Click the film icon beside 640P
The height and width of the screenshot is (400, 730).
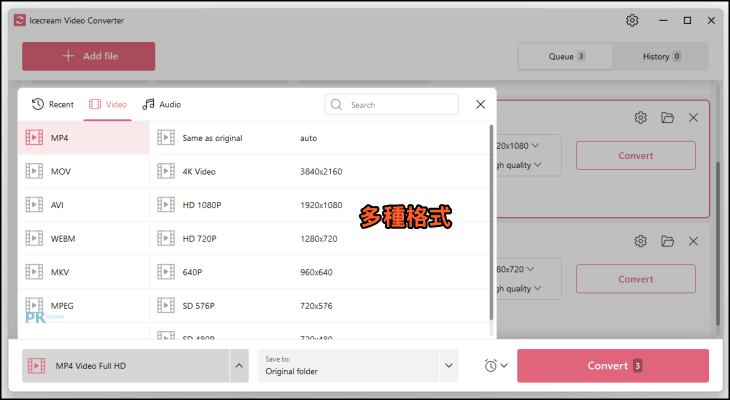(x=166, y=272)
